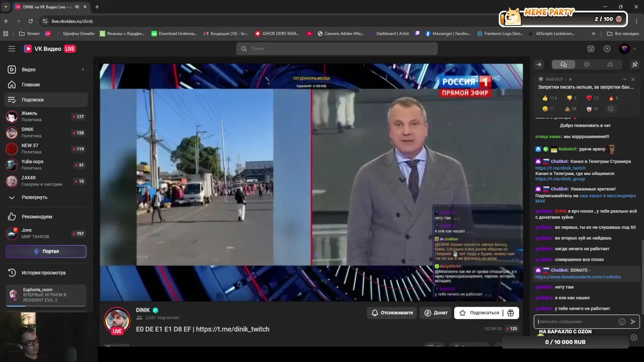Open the Stream bookmarks folder

click(29, 34)
